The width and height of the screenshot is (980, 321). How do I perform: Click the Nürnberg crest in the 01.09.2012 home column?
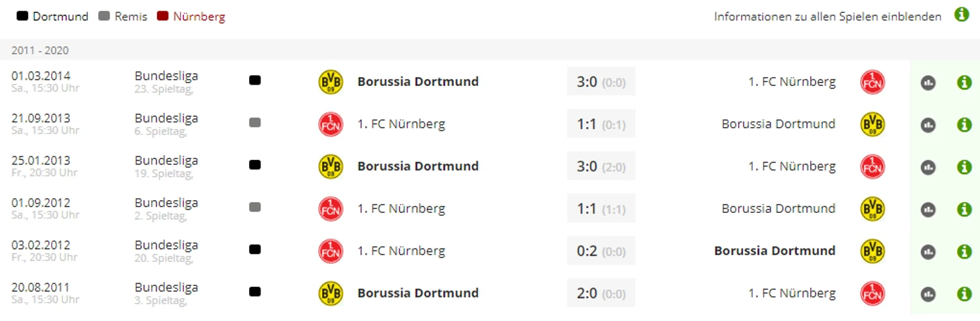click(x=330, y=209)
